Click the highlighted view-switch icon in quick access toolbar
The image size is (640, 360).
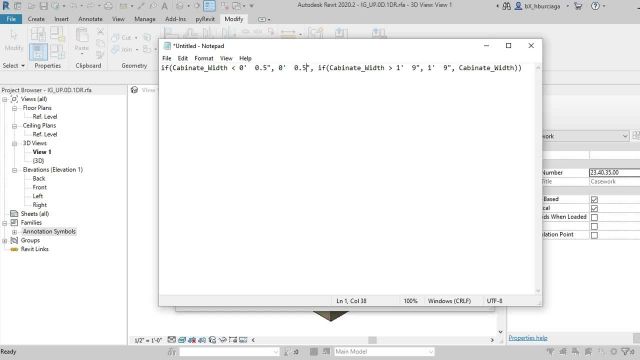(209, 6)
